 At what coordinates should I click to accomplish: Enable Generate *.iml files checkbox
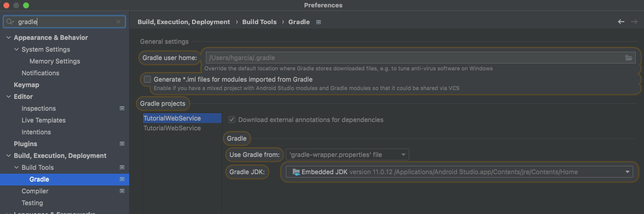[147, 79]
